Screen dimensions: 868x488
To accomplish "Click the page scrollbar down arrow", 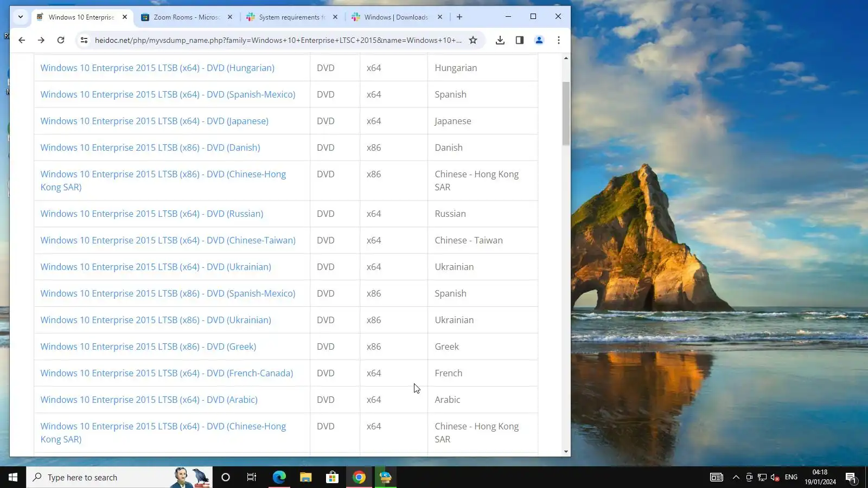I will (566, 451).
